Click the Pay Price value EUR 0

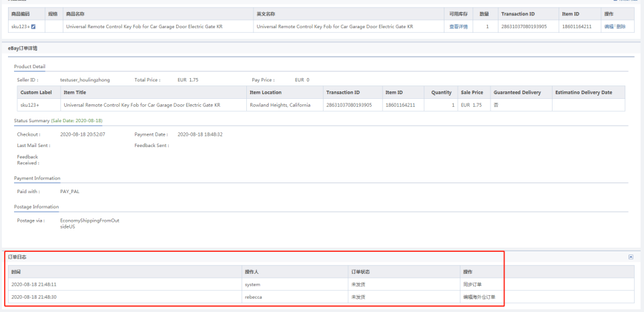302,80
